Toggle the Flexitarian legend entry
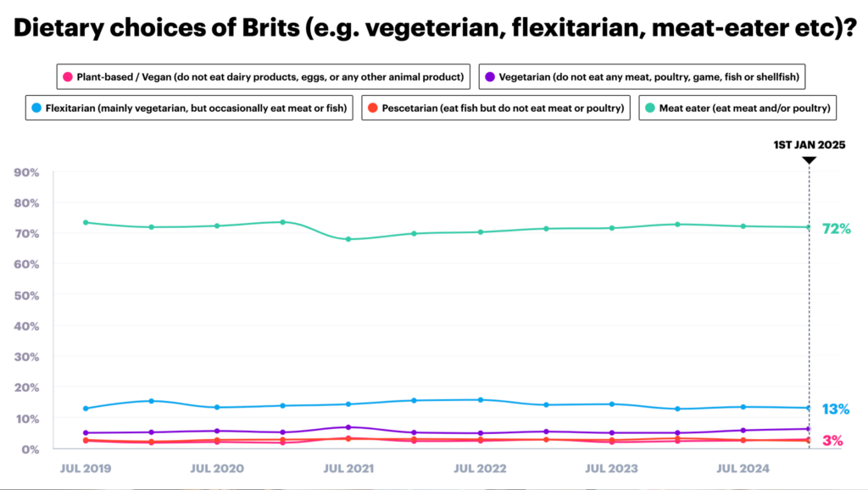The height and width of the screenshot is (490, 868). click(189, 108)
